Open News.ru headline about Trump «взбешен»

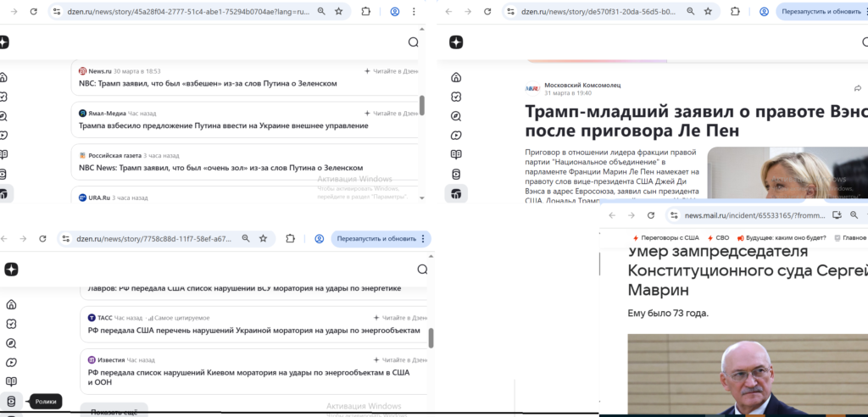(x=209, y=84)
